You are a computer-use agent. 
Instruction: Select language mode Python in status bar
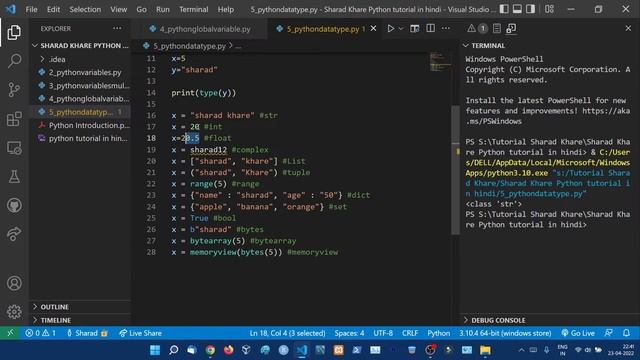point(438,333)
